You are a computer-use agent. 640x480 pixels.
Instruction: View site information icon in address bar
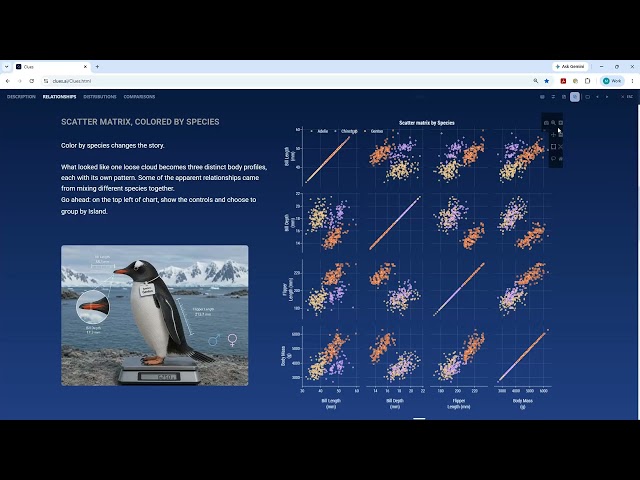click(46, 81)
